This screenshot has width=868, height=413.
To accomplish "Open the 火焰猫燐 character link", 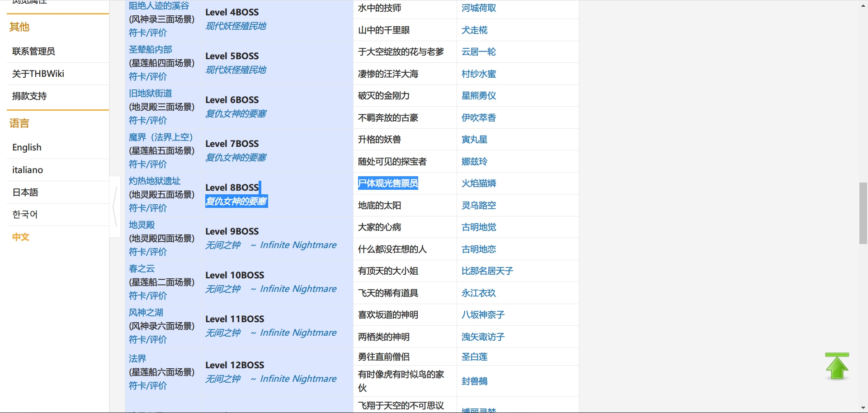I will pyautogui.click(x=479, y=183).
